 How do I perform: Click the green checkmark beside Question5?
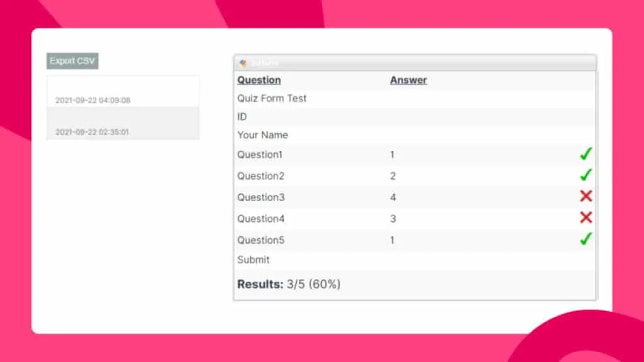coord(586,239)
